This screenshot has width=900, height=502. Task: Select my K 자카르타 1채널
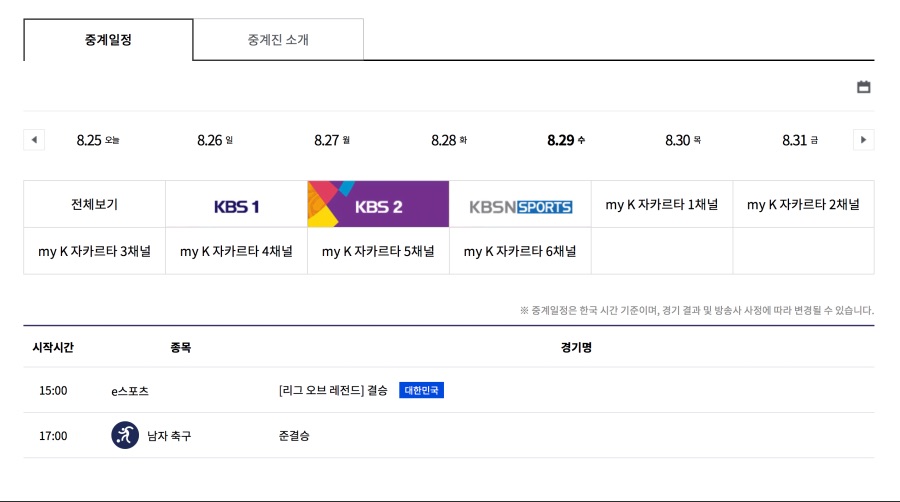(x=662, y=205)
